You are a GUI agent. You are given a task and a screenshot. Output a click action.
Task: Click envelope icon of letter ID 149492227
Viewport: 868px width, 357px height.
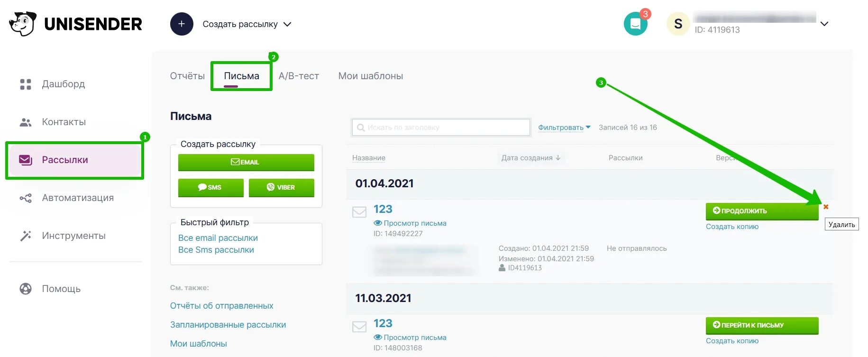point(359,212)
